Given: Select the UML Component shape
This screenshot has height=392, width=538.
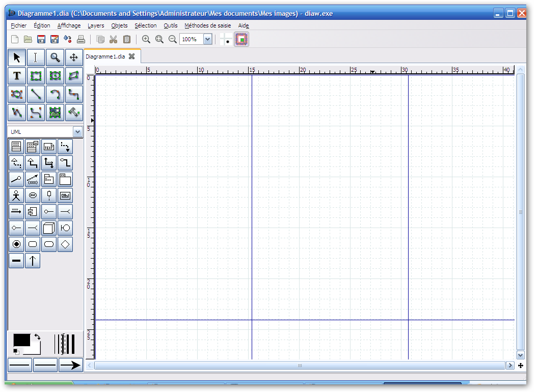Looking at the screenshot, I should click(33, 212).
